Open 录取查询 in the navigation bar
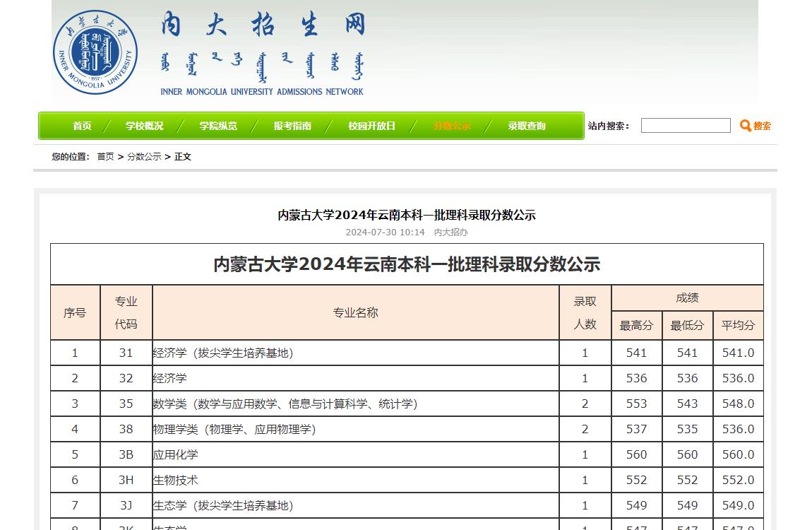Screen dimensions: 812x530 (x=527, y=126)
